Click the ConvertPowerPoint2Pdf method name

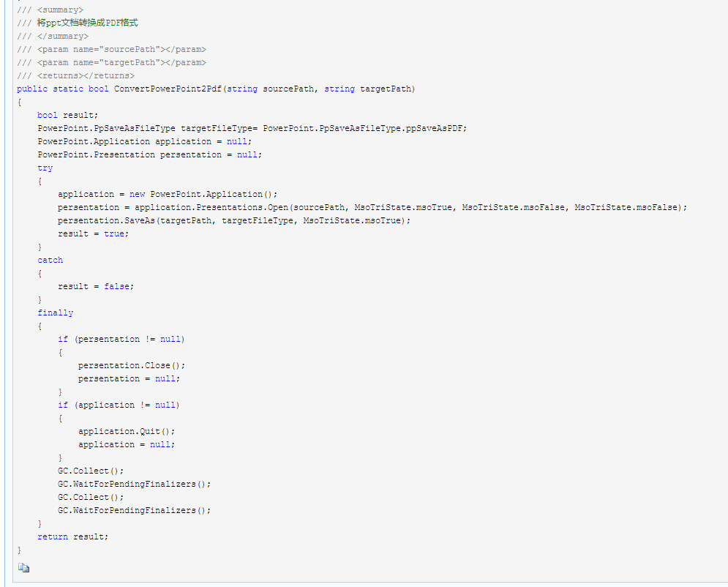click(168, 89)
